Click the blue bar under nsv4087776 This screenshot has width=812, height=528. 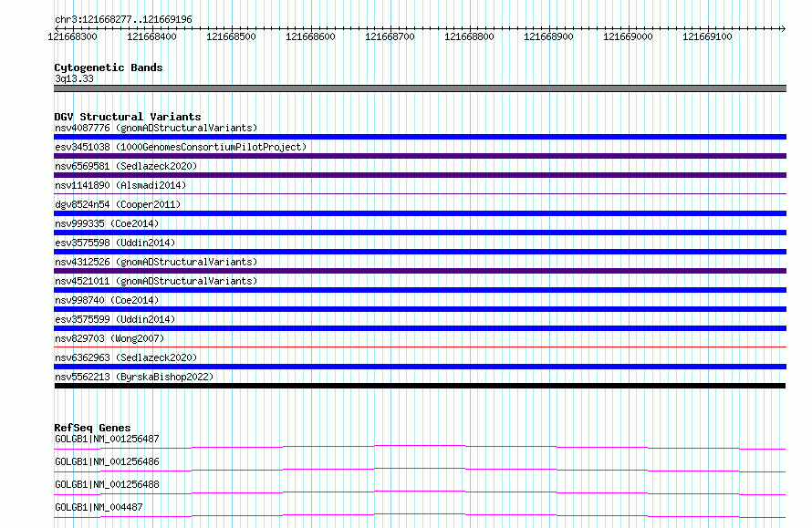click(x=420, y=137)
